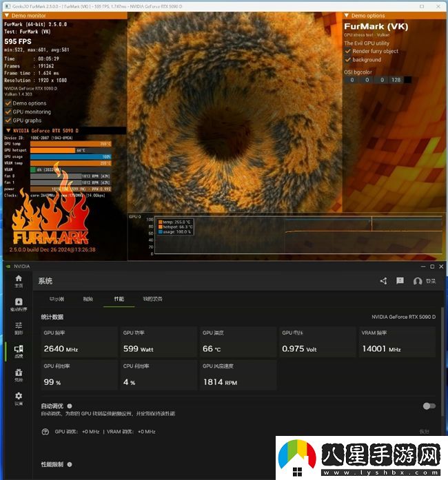448x480 pixels.
Task: Click the min:522, max:601, avg:581 line
Action: [37, 50]
